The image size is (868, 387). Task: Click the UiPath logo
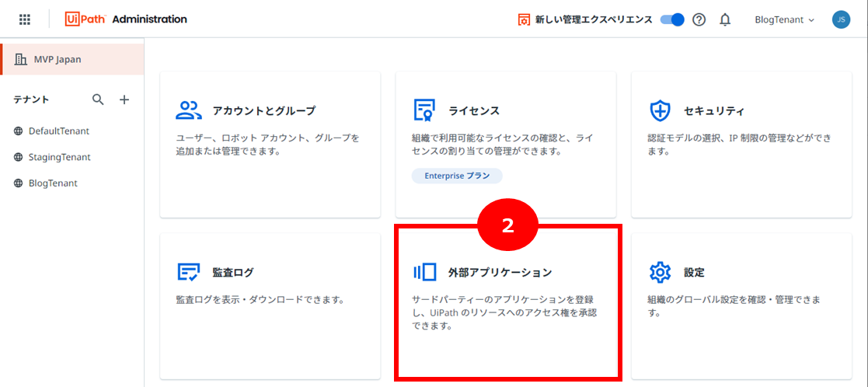(85, 19)
